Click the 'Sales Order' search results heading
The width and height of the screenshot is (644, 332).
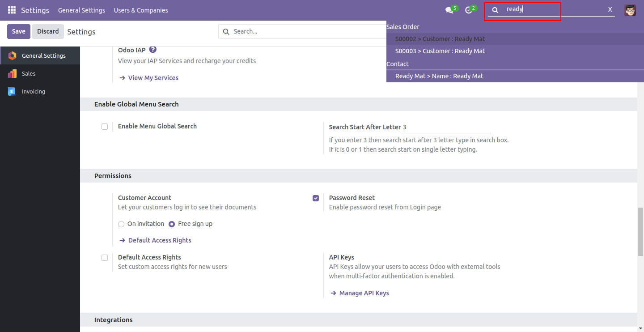(x=403, y=27)
